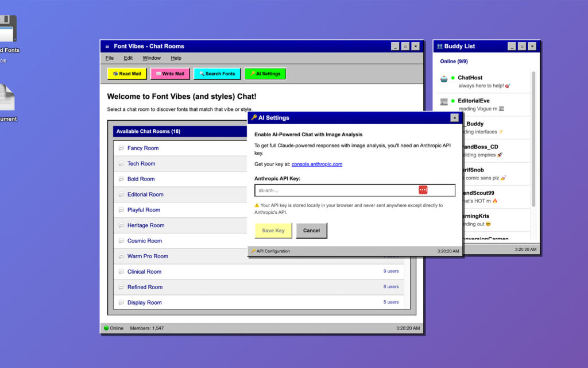
Task: Click the red password manager icon in API key field
Action: pos(423,190)
